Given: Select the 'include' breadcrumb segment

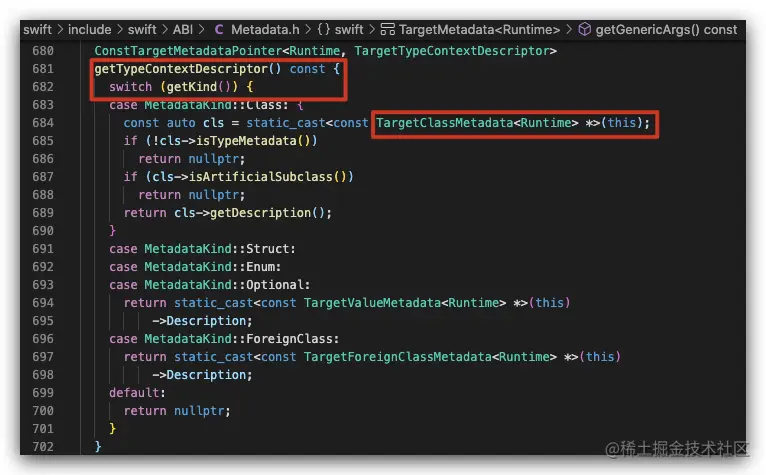Looking at the screenshot, I should [89, 30].
